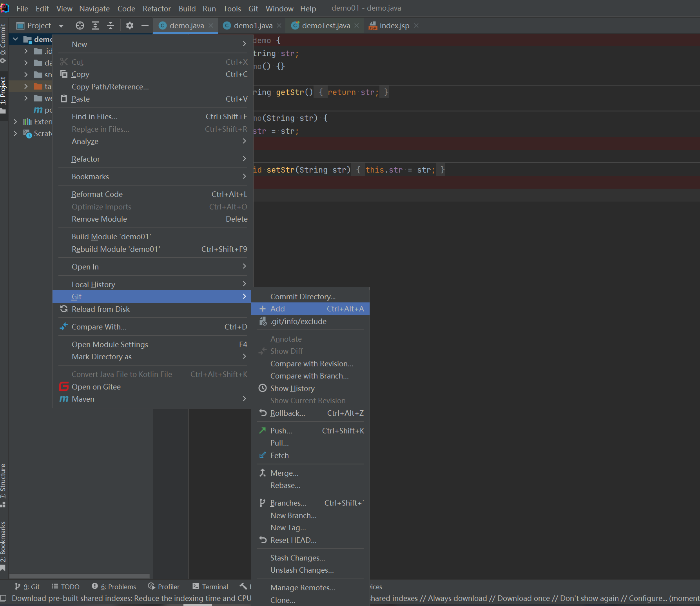Click the Collapse All icon in Project toolbar
This screenshot has width=700, height=606.
pos(111,25)
